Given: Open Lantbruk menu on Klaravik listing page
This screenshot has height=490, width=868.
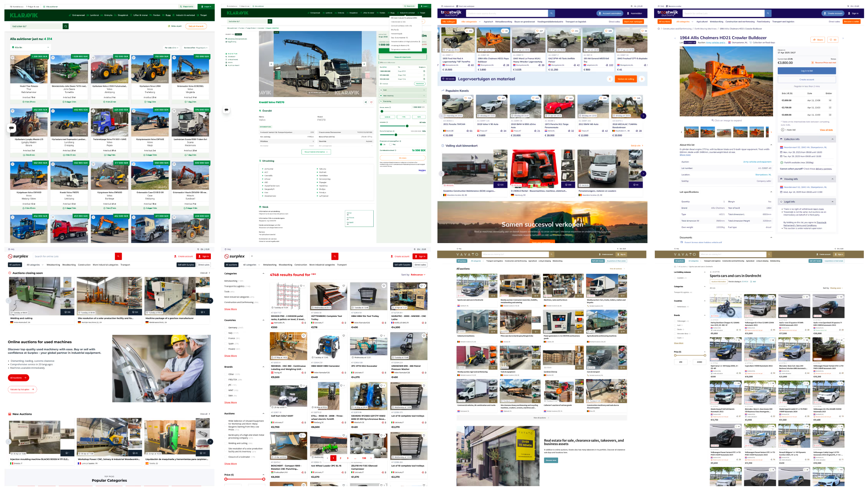Looking at the screenshot, I should [x=93, y=15].
